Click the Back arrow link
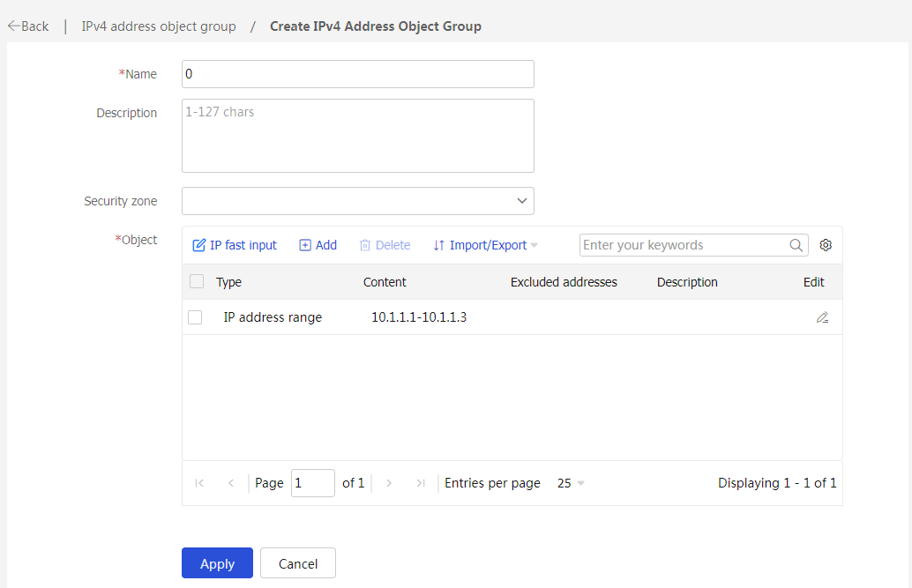 coord(28,26)
